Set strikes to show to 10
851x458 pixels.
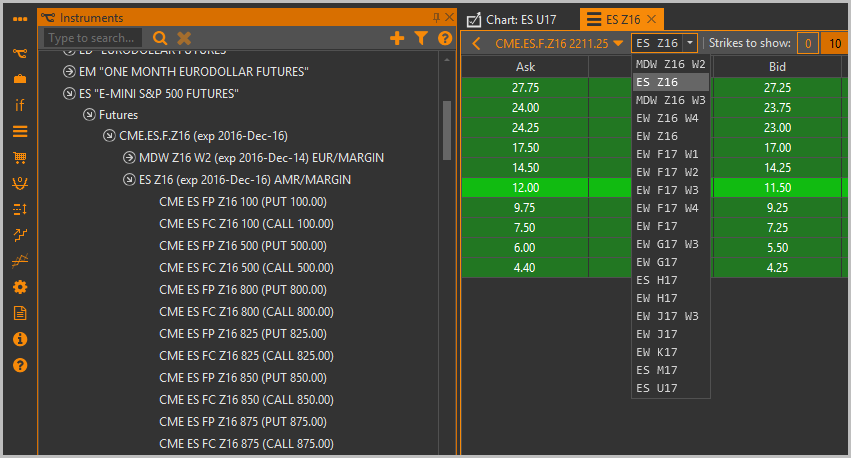(x=835, y=43)
